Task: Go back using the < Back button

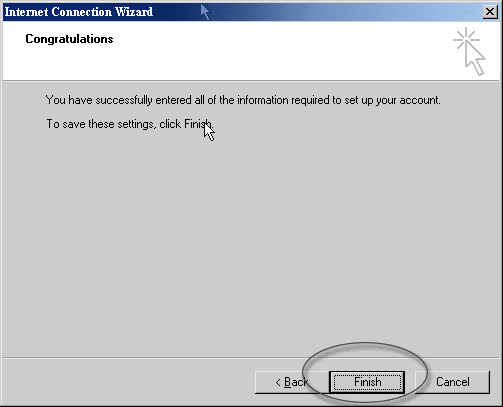Action: [x=292, y=382]
